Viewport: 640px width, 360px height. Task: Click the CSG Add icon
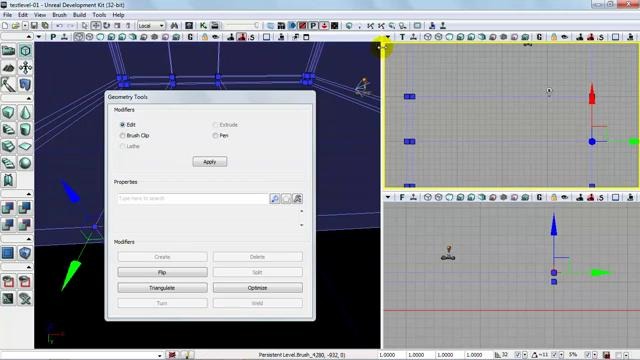pos(8,208)
